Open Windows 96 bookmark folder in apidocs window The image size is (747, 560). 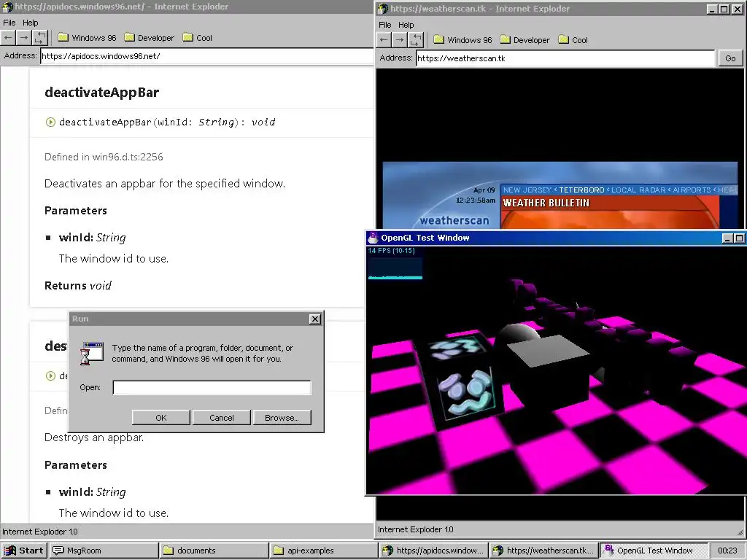click(x=88, y=38)
